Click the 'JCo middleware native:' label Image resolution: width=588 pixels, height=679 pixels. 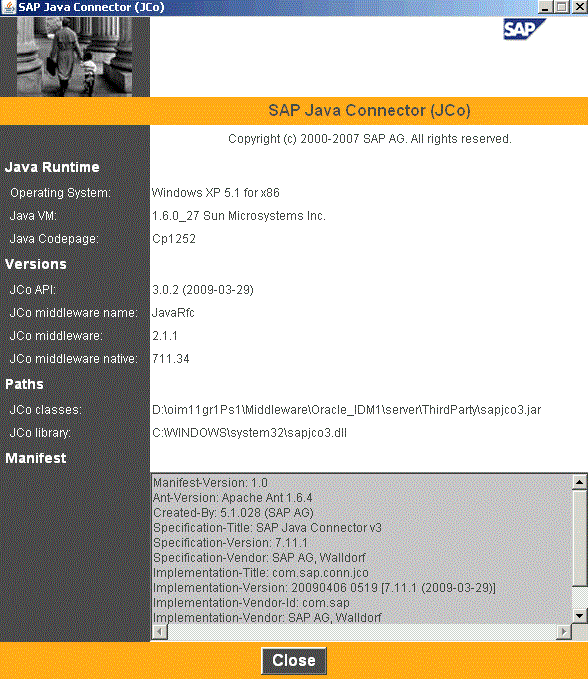(73, 359)
